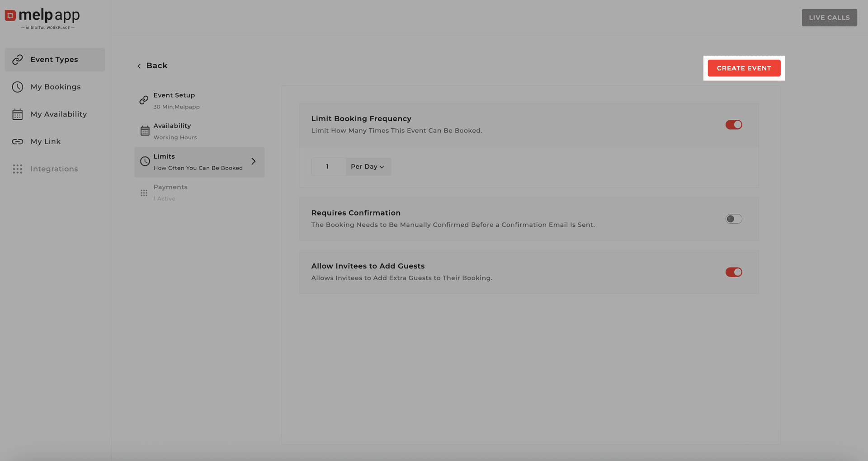Screen dimensions: 868x461
Task: Open My Bookings clock icon
Action: coord(18,87)
